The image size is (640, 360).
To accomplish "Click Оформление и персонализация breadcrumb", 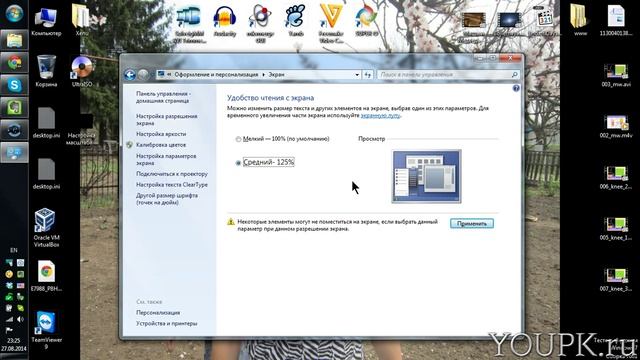I will pyautogui.click(x=216, y=75).
